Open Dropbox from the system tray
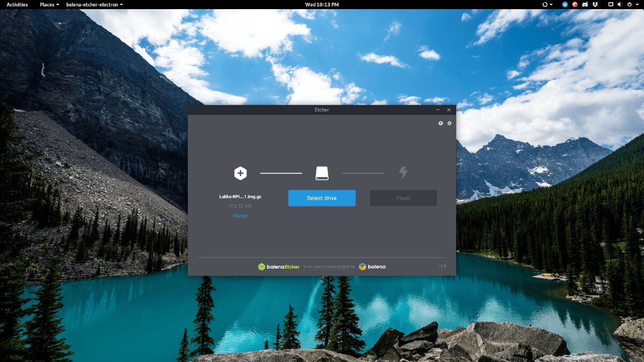This screenshot has width=644, height=362. coord(596,4)
